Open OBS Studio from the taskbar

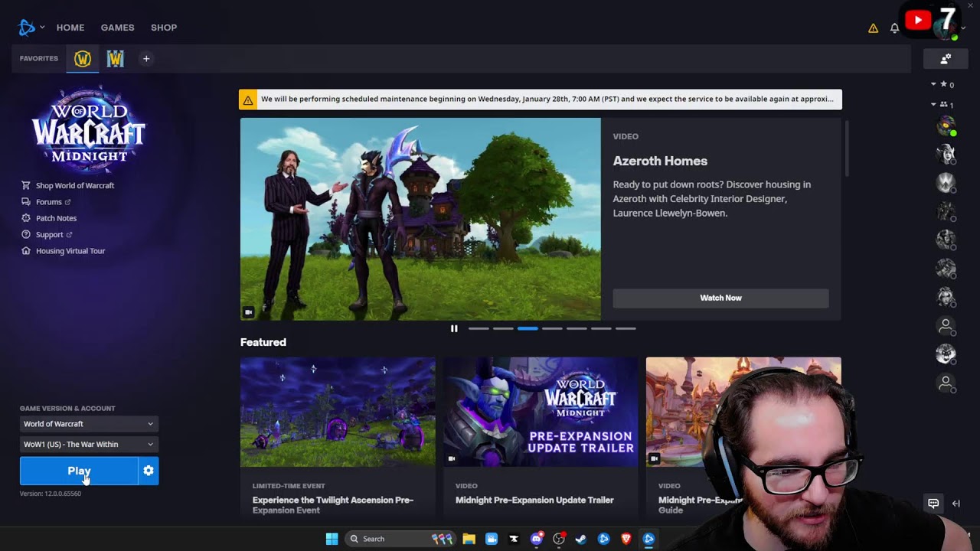point(559,539)
